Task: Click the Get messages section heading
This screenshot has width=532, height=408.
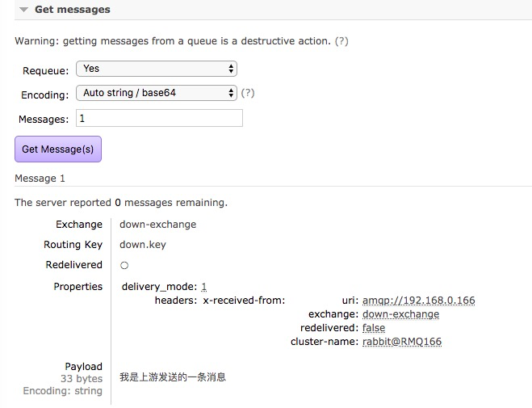Action: [x=73, y=10]
